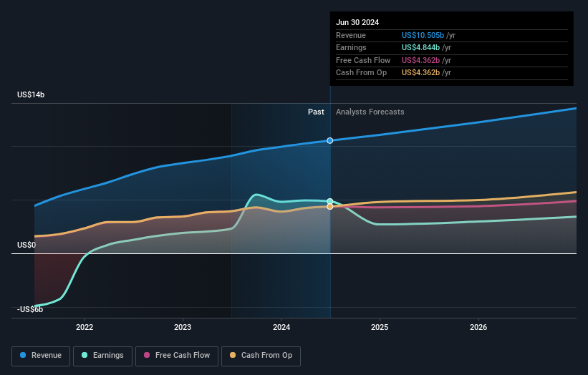Image resolution: width=588 pixels, height=375 pixels.
Task: Click the 'Past' label on chart
Action: point(316,112)
